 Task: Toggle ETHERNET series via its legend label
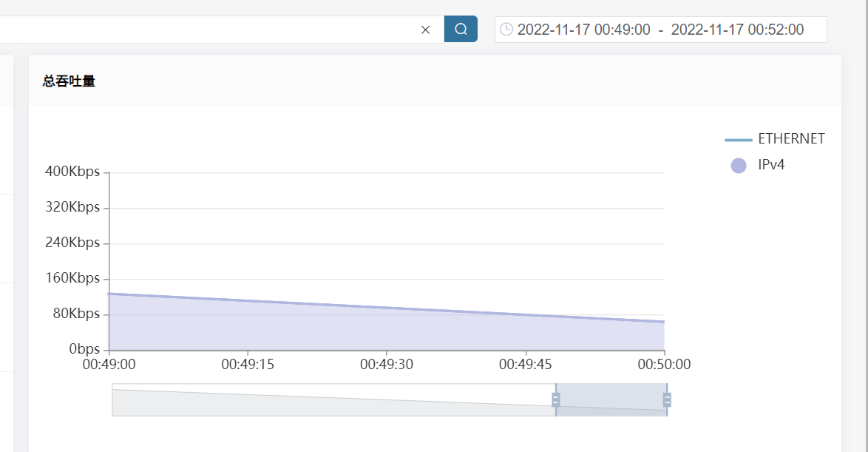pos(791,139)
